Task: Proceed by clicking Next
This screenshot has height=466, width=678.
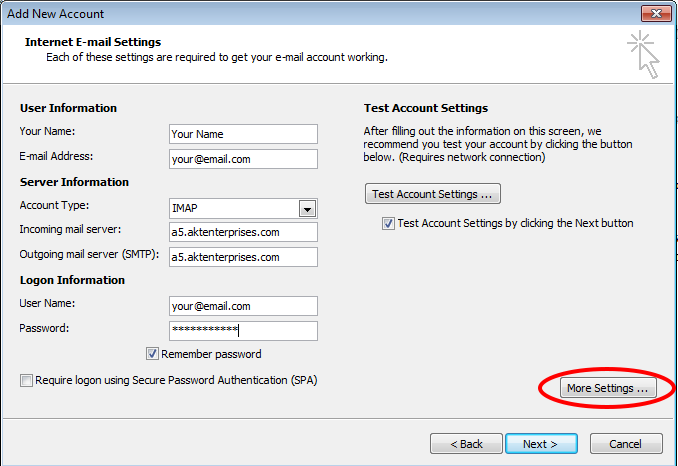Action: tap(540, 444)
